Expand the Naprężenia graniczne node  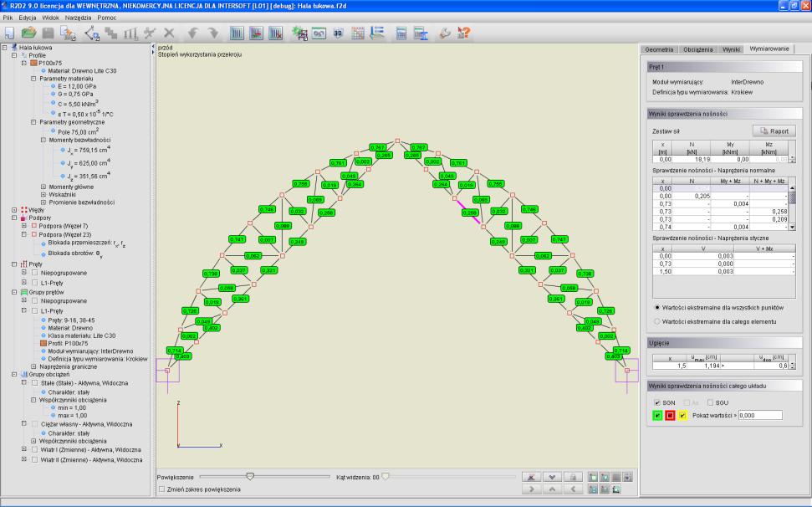pos(33,366)
